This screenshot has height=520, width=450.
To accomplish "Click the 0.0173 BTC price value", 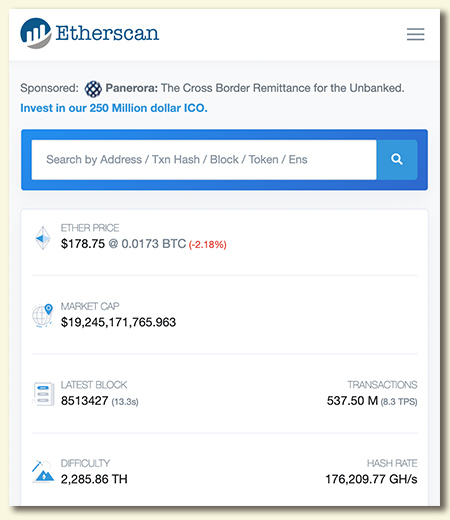I will click(154, 244).
